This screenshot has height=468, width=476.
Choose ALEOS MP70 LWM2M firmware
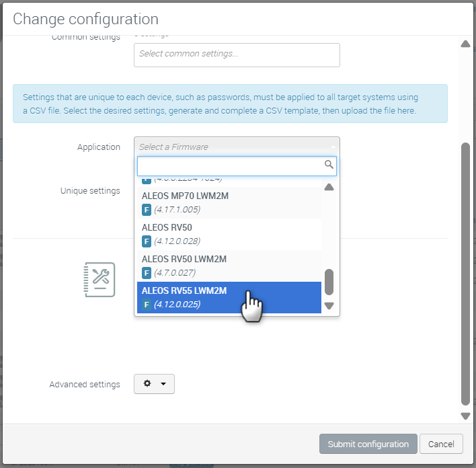(x=229, y=203)
